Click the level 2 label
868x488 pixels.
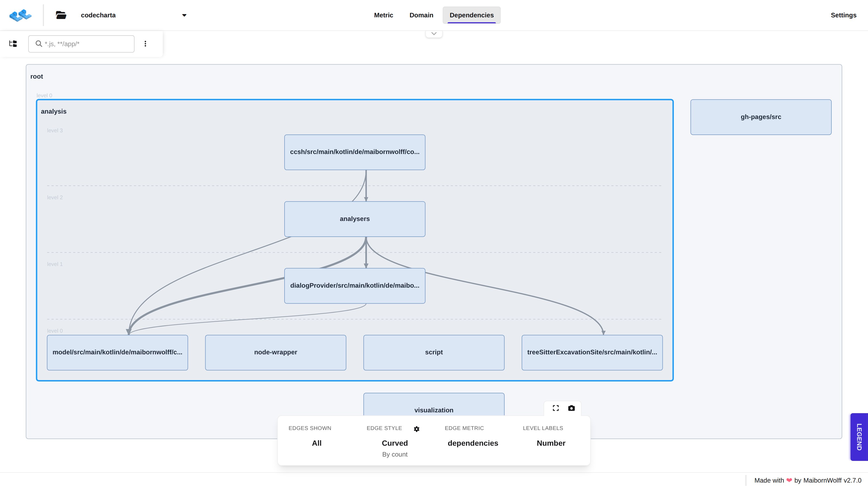pos(55,197)
